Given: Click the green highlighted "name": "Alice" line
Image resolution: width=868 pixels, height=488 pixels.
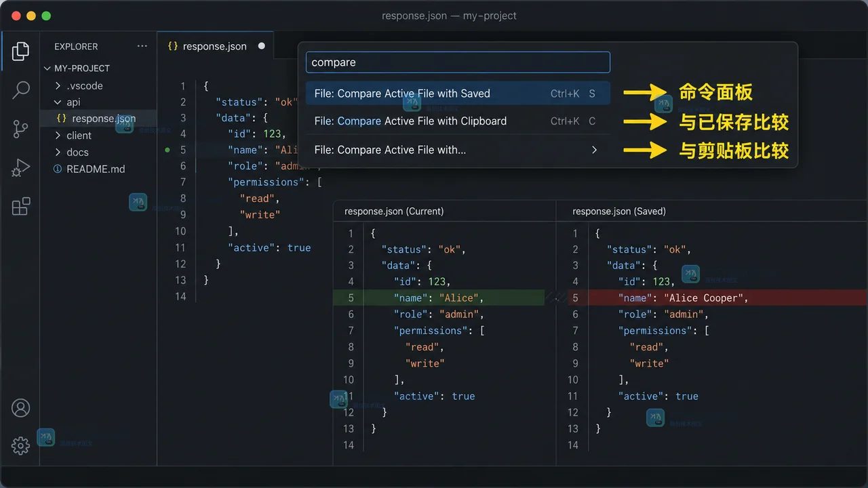Looking at the screenshot, I should [x=439, y=298].
